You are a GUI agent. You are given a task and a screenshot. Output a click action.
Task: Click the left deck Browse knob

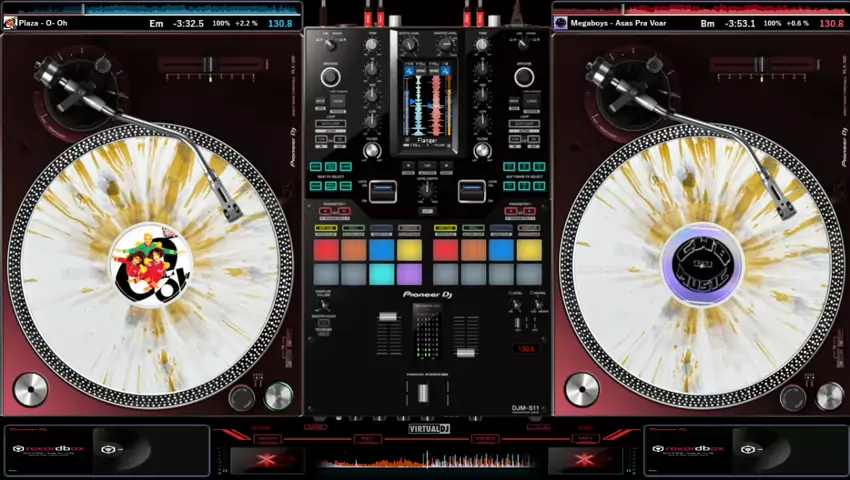pyautogui.click(x=330, y=77)
